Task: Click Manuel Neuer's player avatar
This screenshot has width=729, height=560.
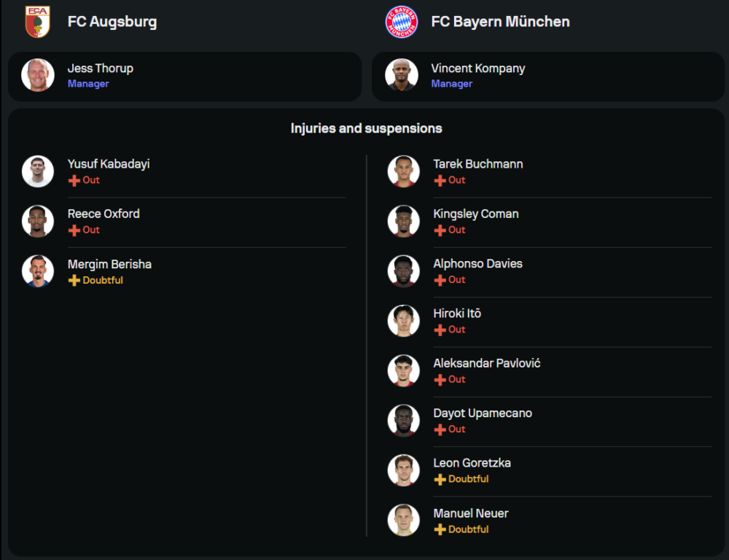Action: [x=404, y=520]
